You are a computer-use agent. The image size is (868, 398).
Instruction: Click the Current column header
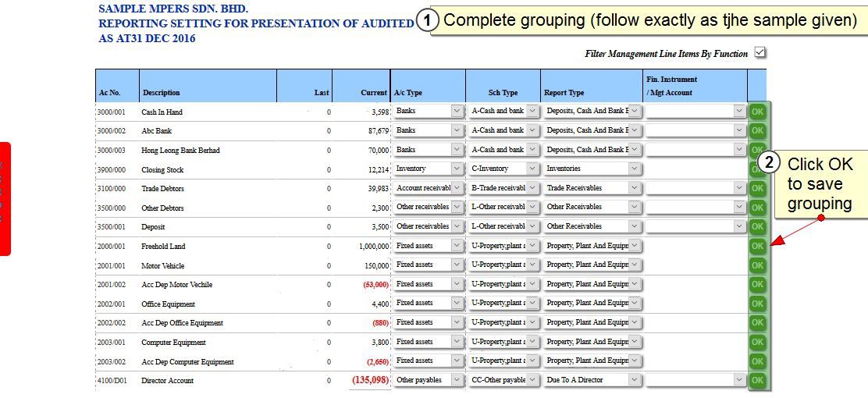[373, 93]
